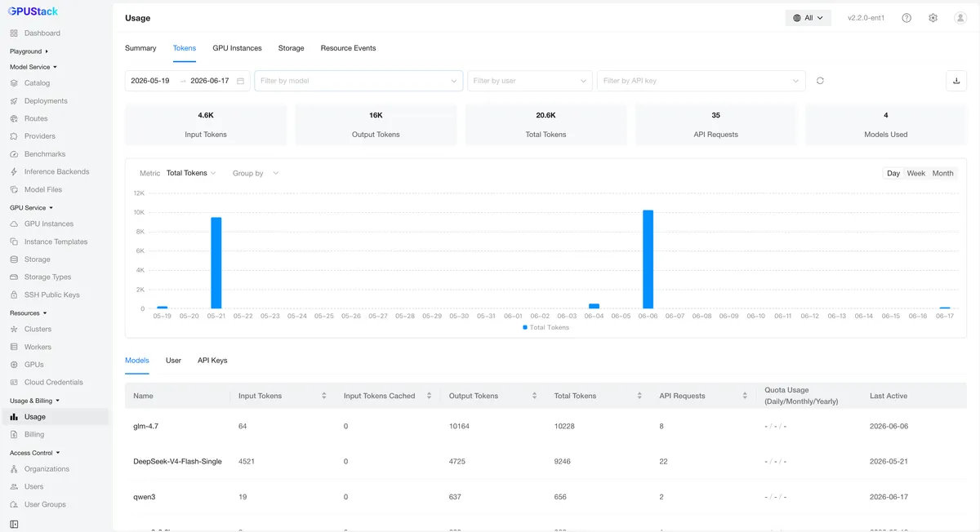Open the Filter by model dropdown
Image resolution: width=980 pixels, height=532 pixels.
point(359,81)
